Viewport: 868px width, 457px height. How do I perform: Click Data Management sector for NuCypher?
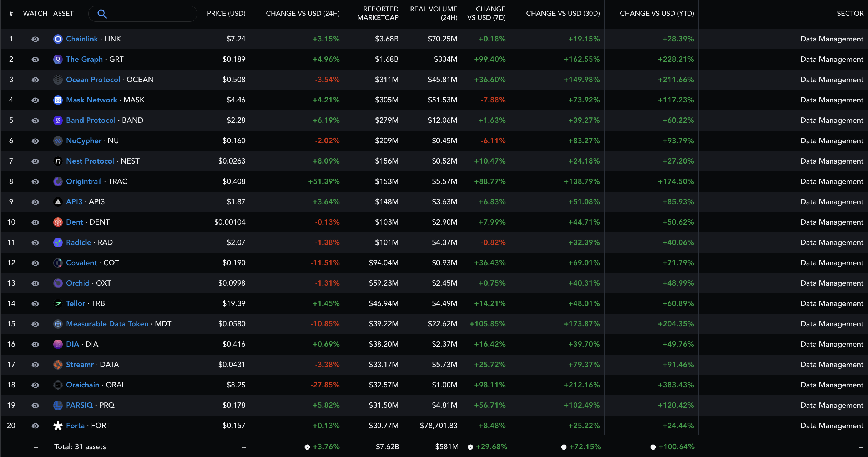tap(832, 141)
